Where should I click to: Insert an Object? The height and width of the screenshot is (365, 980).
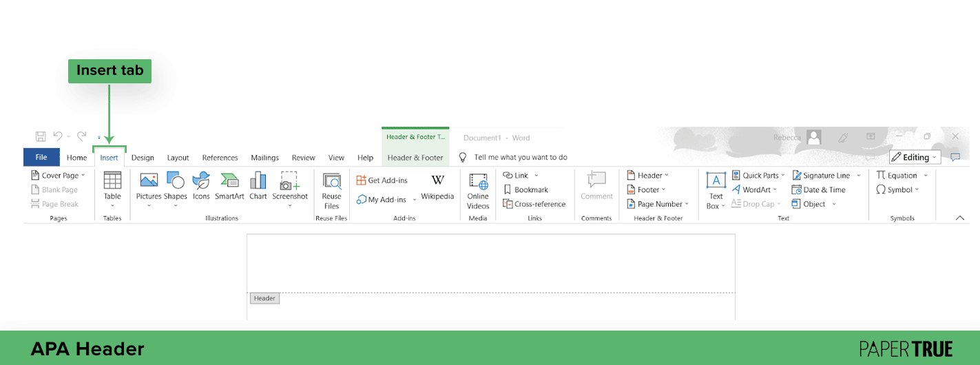pyautogui.click(x=809, y=204)
